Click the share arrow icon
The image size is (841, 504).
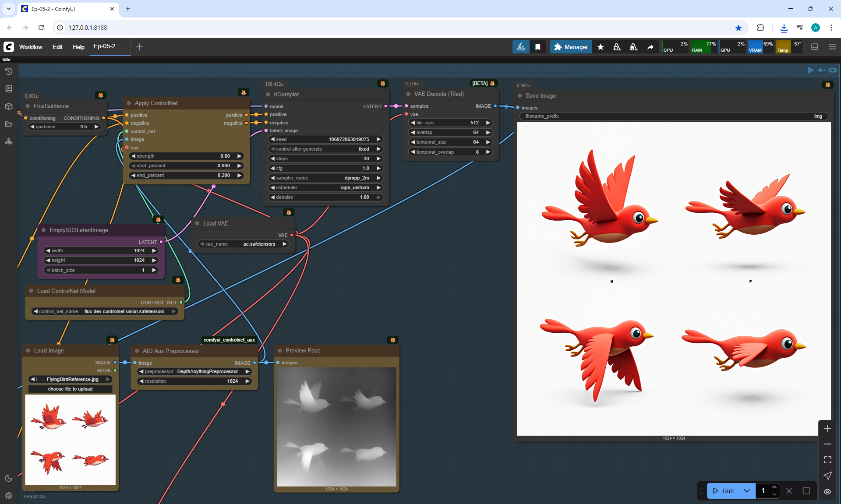click(650, 47)
